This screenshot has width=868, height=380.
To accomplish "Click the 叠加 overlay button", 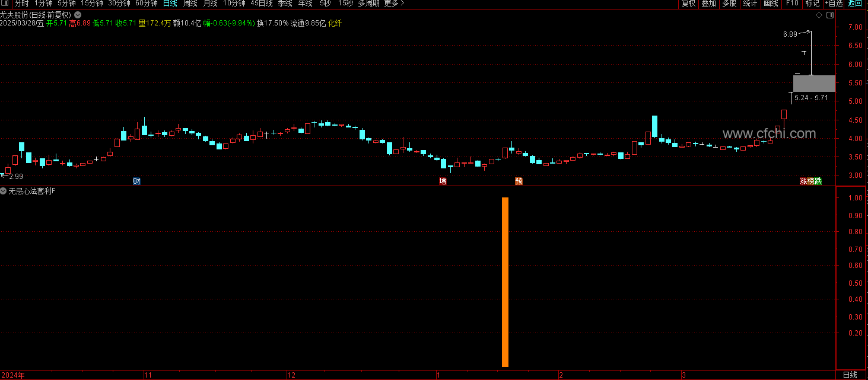I will 708,4.
